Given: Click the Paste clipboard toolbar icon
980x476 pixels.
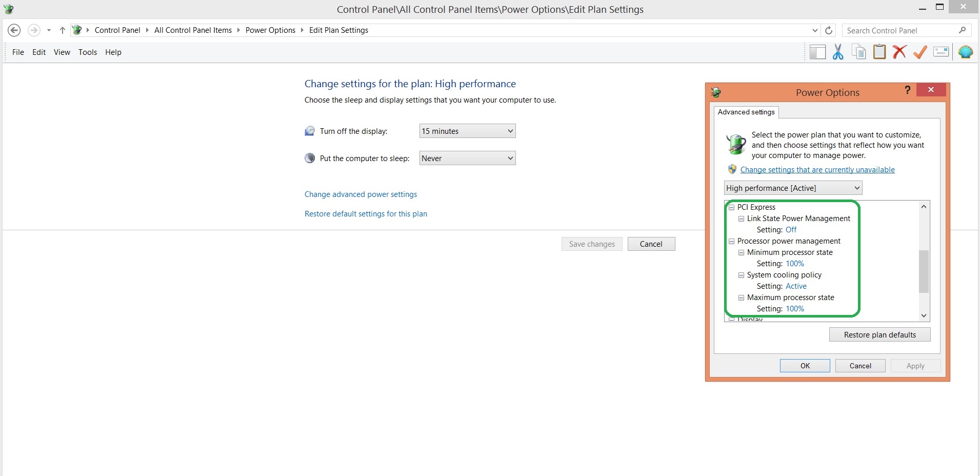Looking at the screenshot, I should pyautogui.click(x=879, y=52).
